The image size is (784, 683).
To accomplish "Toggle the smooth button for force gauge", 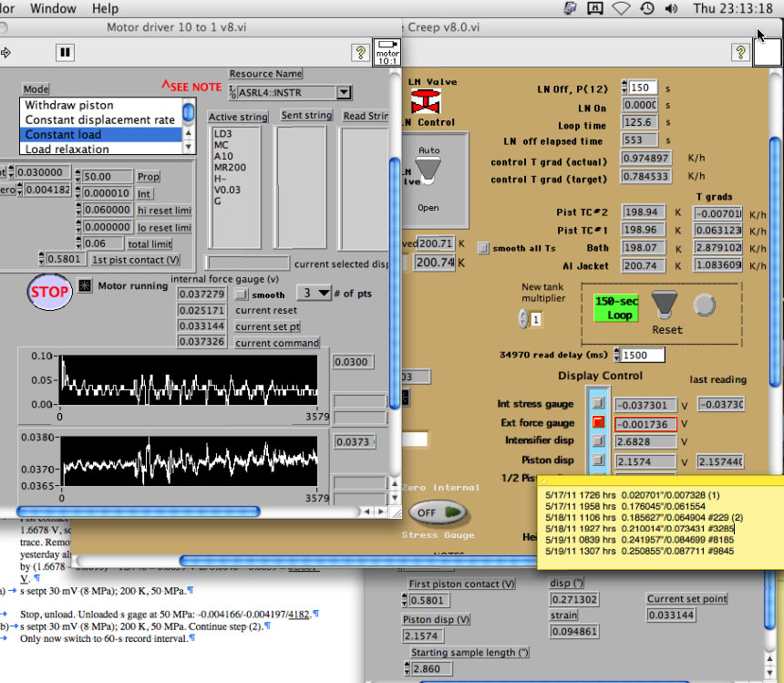I will 241,295.
